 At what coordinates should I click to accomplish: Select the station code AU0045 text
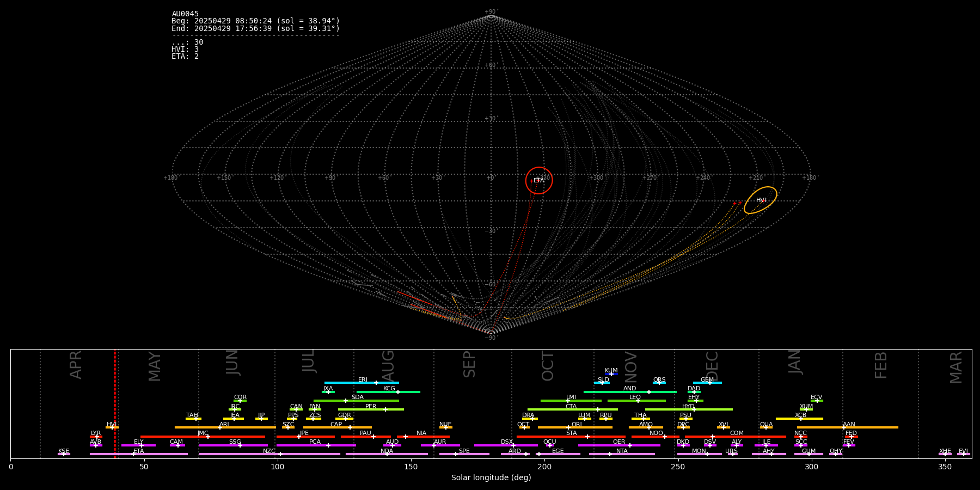[185, 14]
